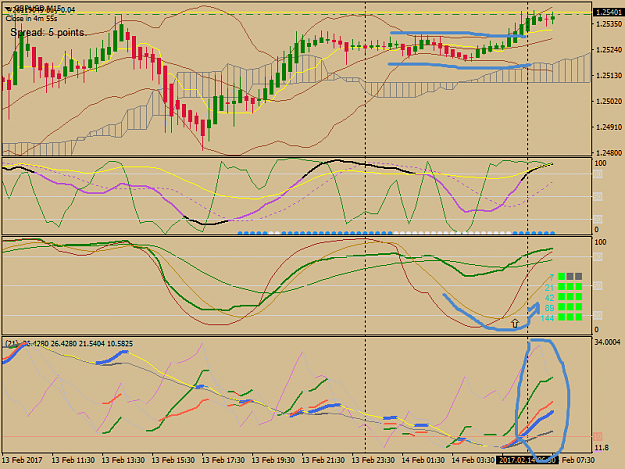
Task: Click the '13 Feb 2017' time axis label
Action: click(22, 460)
